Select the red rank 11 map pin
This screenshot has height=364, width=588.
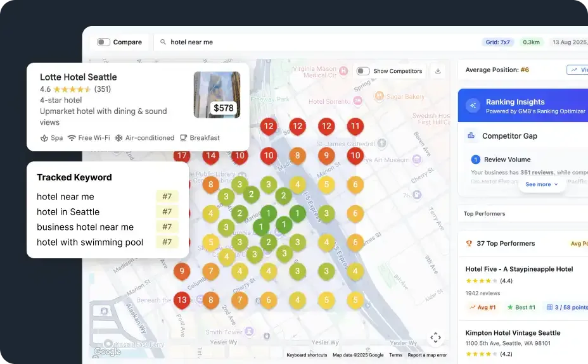(355, 127)
